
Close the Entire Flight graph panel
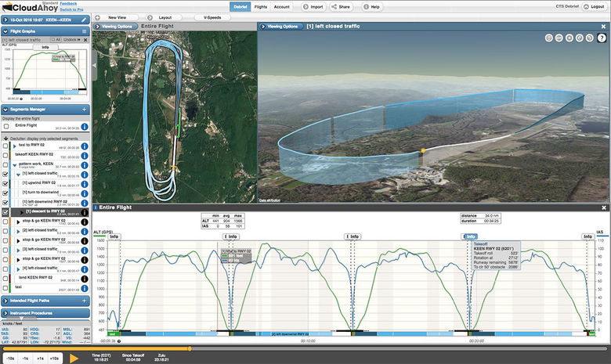click(604, 208)
